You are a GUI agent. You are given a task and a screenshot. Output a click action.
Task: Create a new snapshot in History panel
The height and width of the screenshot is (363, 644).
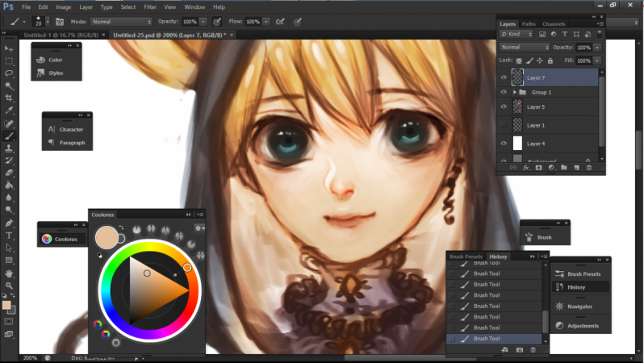point(520,350)
